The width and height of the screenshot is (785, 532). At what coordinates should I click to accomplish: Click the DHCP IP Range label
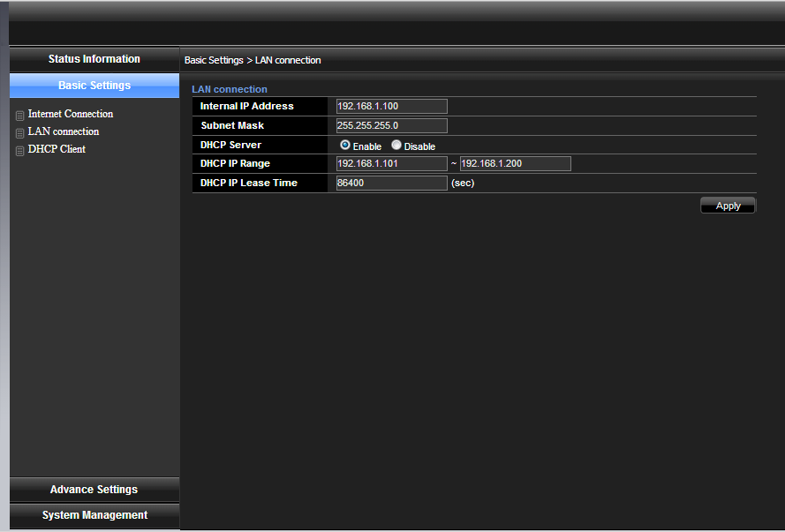coord(235,163)
